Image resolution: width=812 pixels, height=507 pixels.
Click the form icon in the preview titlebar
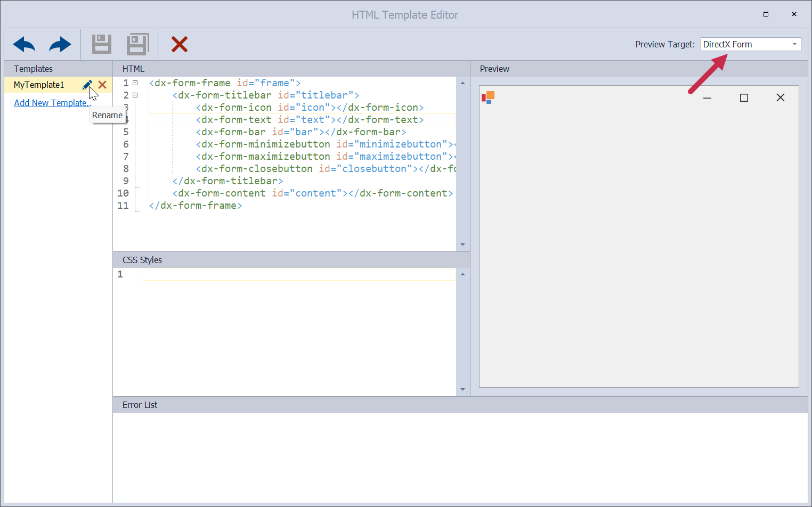488,97
